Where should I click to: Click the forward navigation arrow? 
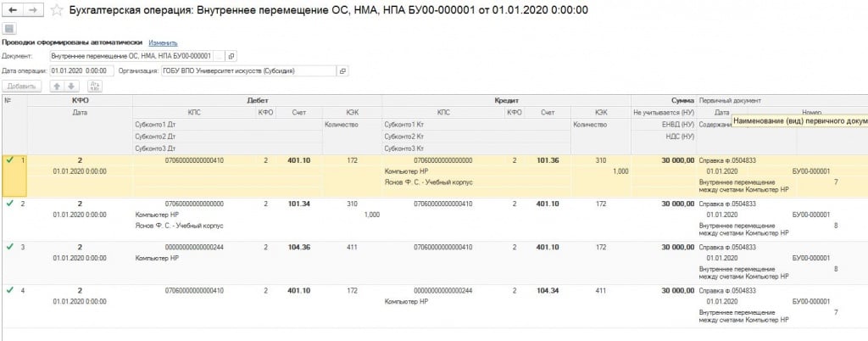[31, 8]
